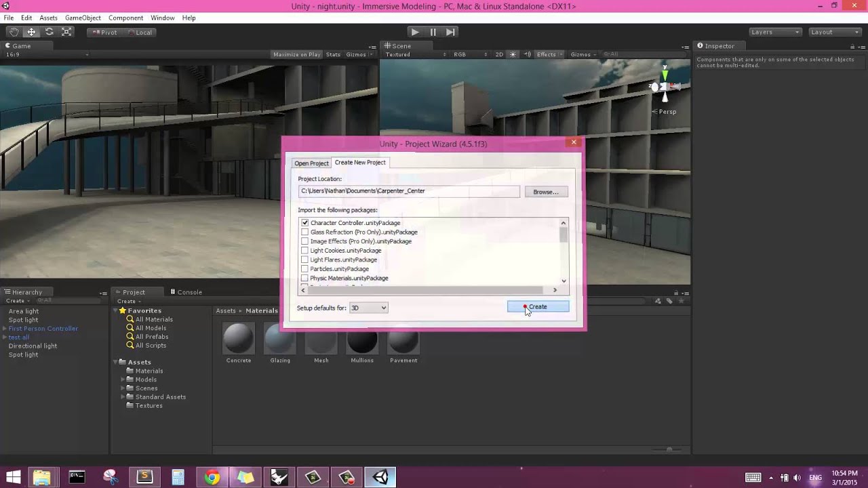Select First Person Controller in Hierarchy
Viewport: 868px width, 488px height.
coord(43,329)
